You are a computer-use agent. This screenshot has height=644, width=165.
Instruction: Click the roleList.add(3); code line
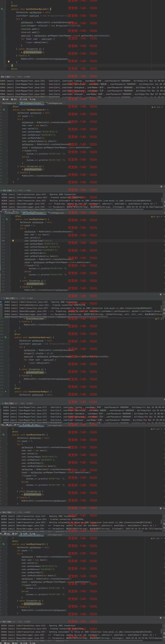(30, 32)
